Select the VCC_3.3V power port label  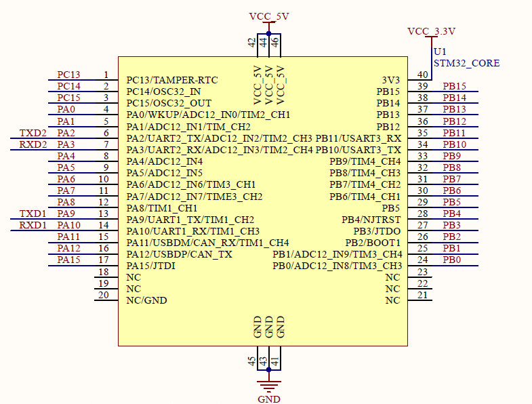pos(431,31)
